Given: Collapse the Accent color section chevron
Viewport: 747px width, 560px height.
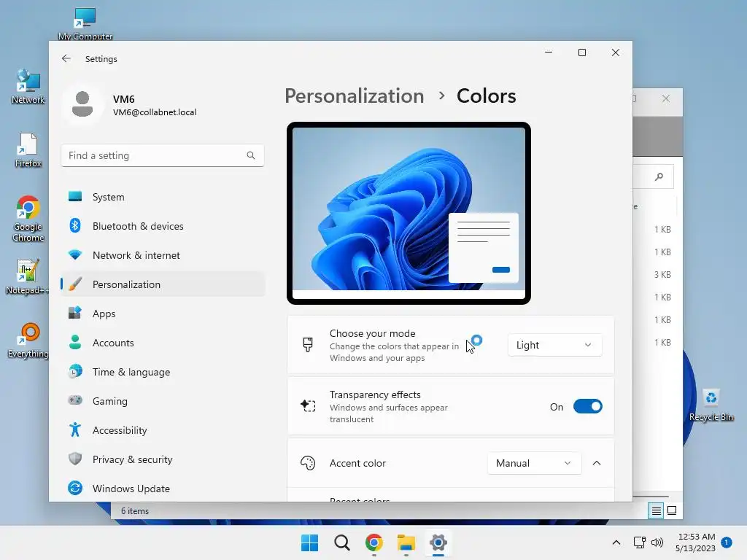Looking at the screenshot, I should (x=597, y=463).
